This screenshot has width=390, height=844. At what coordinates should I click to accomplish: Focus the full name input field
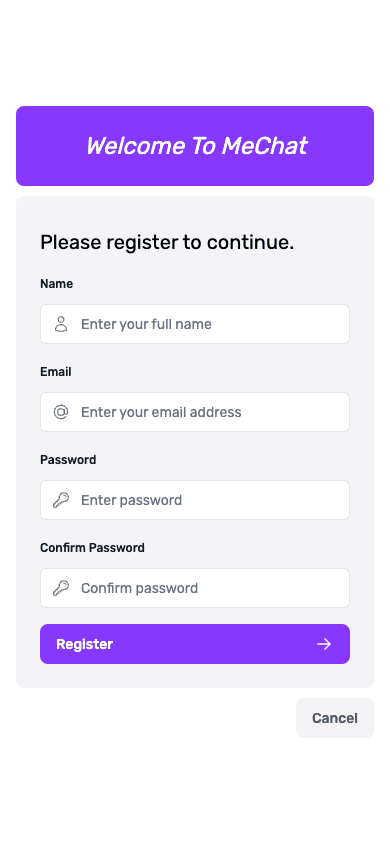[x=195, y=324]
